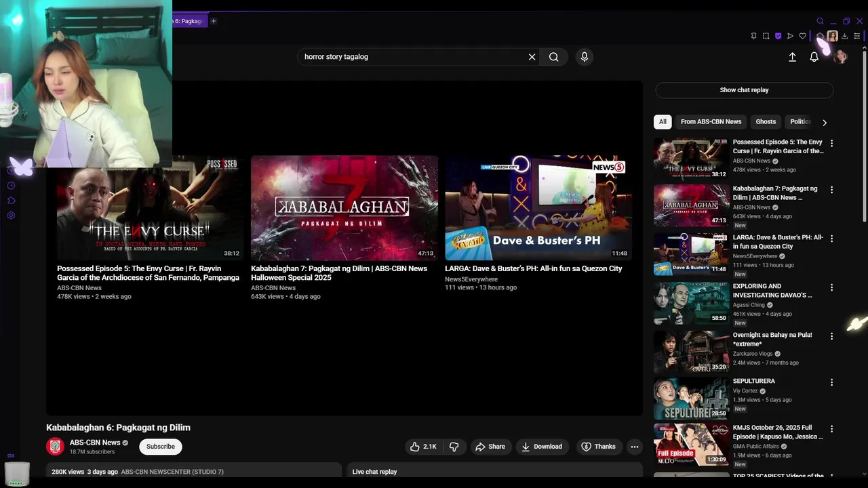The image size is (868, 488).
Task: Open options for LARGA Dave & Buster's sidebar video
Action: coord(831,239)
